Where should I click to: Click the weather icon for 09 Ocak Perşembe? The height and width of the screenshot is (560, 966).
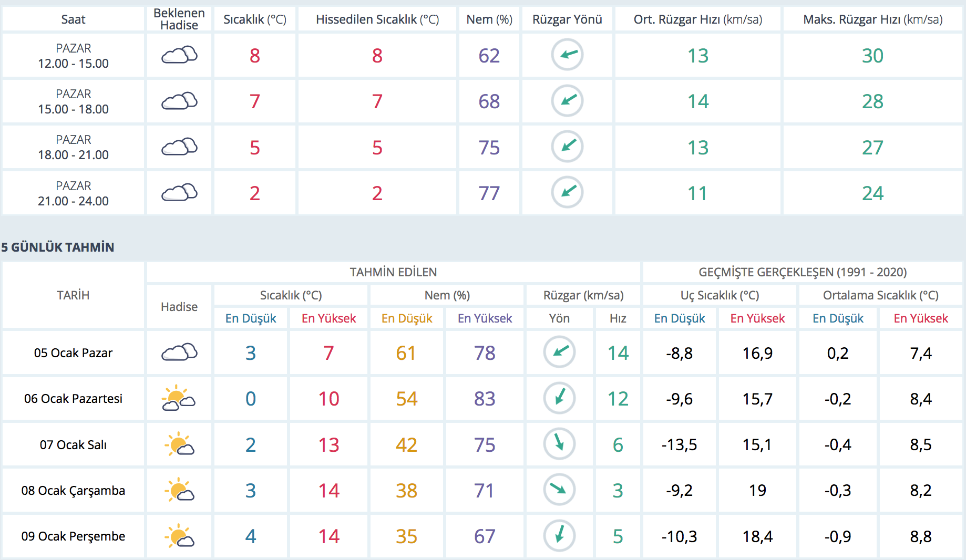(x=179, y=536)
